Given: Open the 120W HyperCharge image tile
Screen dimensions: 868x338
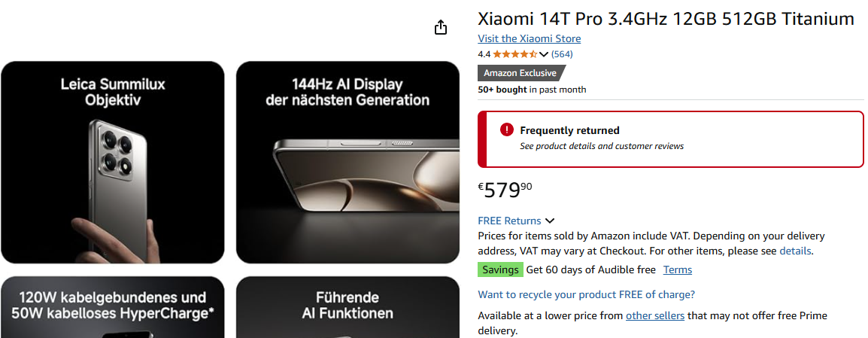Looking at the screenshot, I should click(x=113, y=307).
